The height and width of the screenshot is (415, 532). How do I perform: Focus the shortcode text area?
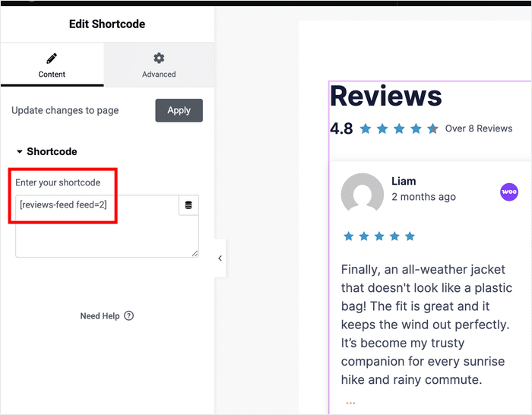[107, 226]
